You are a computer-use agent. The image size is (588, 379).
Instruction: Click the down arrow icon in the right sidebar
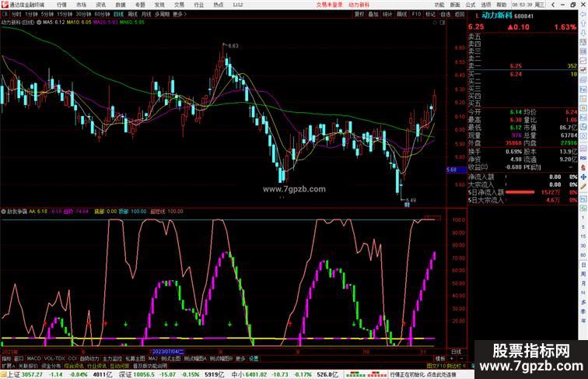tap(583, 33)
